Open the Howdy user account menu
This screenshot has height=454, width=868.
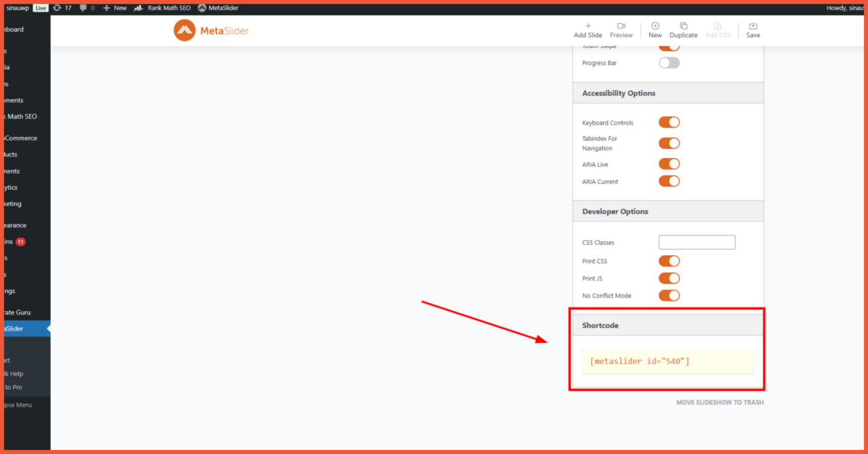click(x=845, y=7)
